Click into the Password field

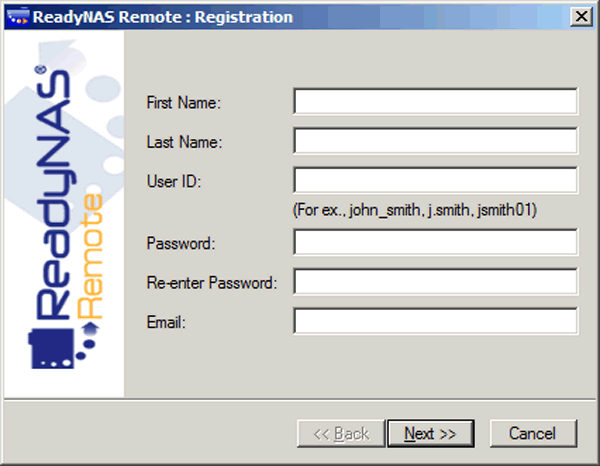point(435,242)
